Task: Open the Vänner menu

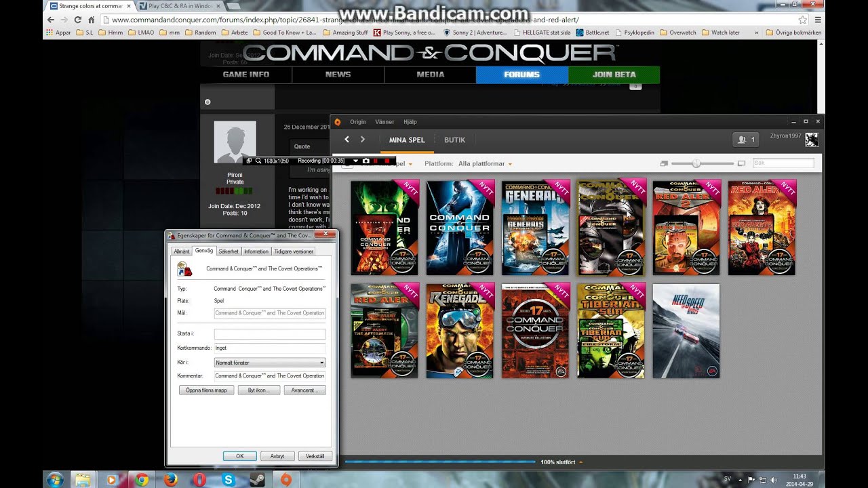Action: tap(384, 122)
